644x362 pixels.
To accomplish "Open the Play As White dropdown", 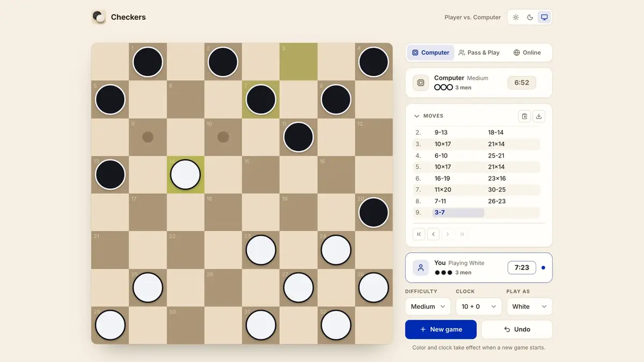I will pos(529,306).
